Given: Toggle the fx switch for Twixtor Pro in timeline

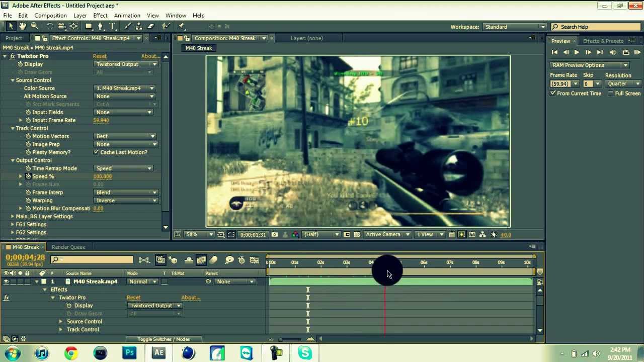Looking at the screenshot, I should pyautogui.click(x=6, y=298).
